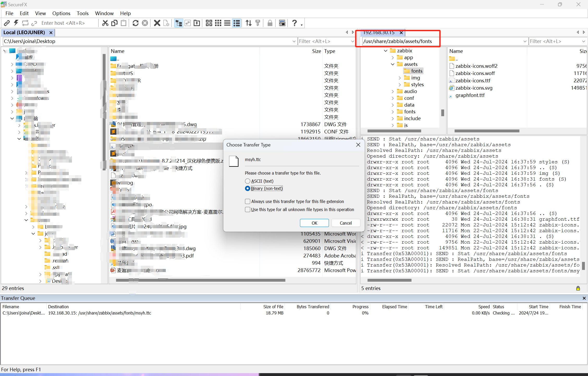Expand the audio folder node
Image resolution: width=588 pixels, height=376 pixels.
tap(393, 91)
